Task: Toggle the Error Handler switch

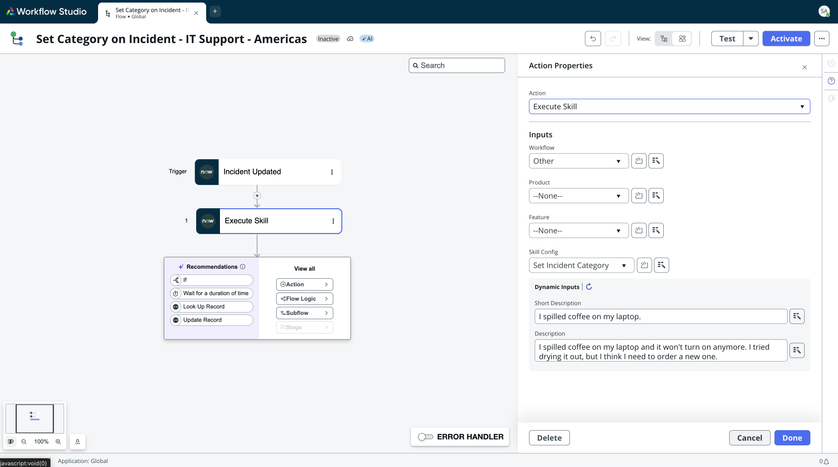Action: (426, 437)
